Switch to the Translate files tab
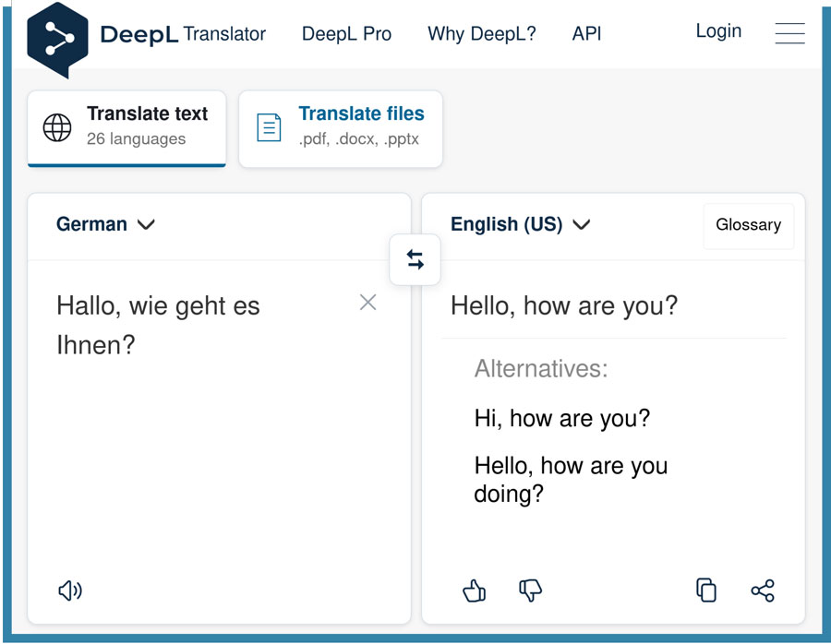The width and height of the screenshot is (831, 644). click(340, 127)
